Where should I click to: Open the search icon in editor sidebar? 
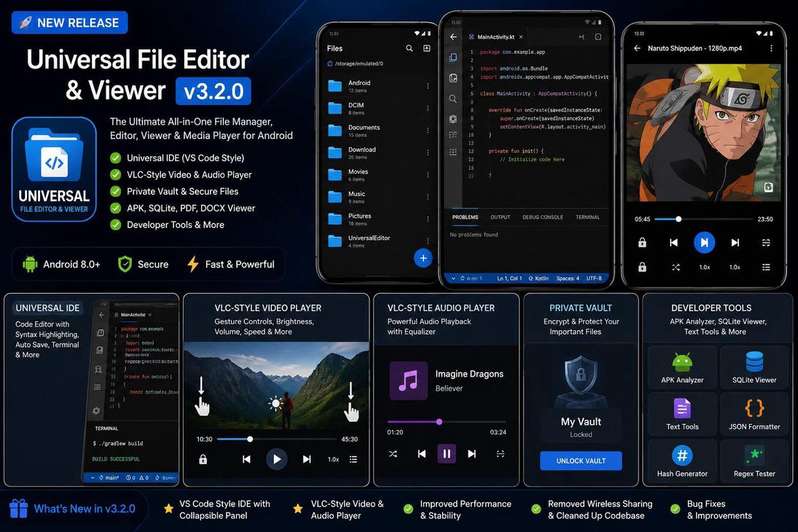[453, 99]
